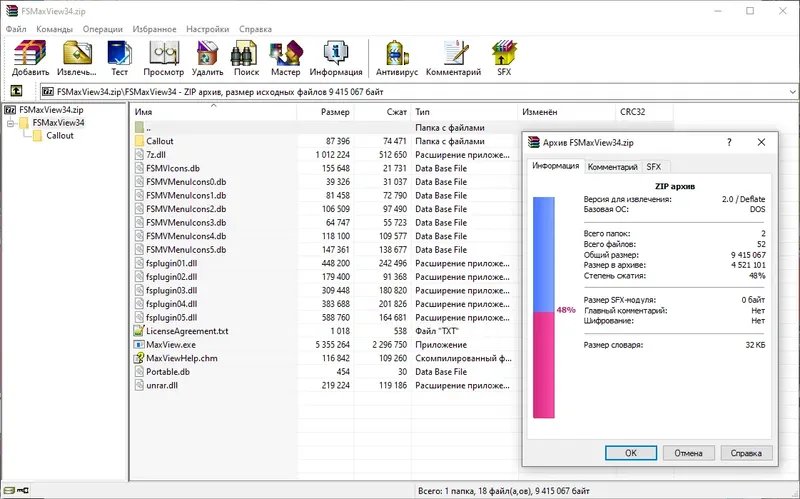Sort by the CRC32 column header
This screenshot has width=800, height=499.
(644, 112)
